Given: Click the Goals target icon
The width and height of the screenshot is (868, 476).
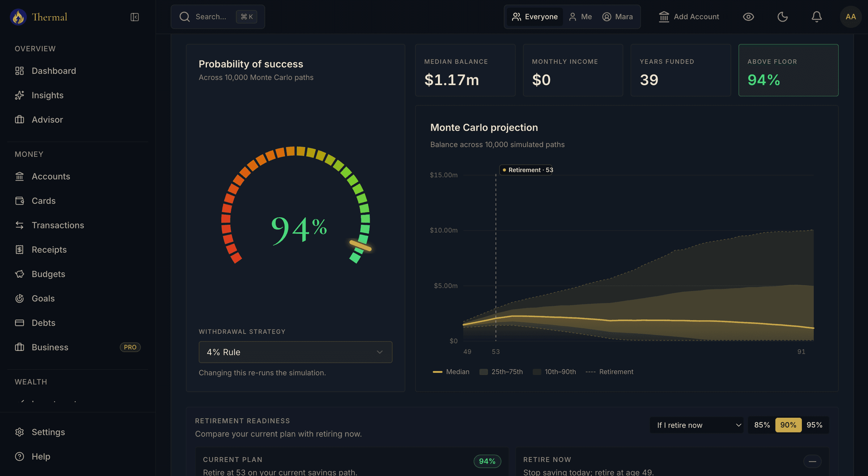Looking at the screenshot, I should (20, 298).
